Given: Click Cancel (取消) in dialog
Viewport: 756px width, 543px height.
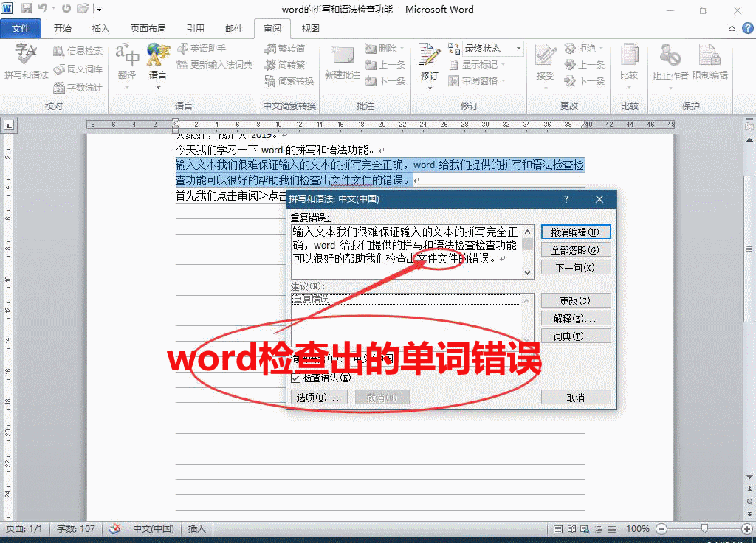Looking at the screenshot, I should (x=576, y=398).
